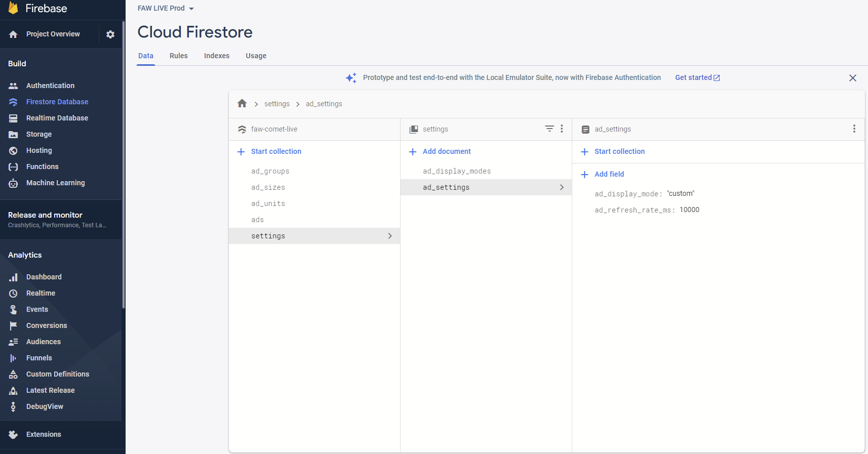The height and width of the screenshot is (454, 868).
Task: Click Get started link in banner
Action: click(697, 77)
